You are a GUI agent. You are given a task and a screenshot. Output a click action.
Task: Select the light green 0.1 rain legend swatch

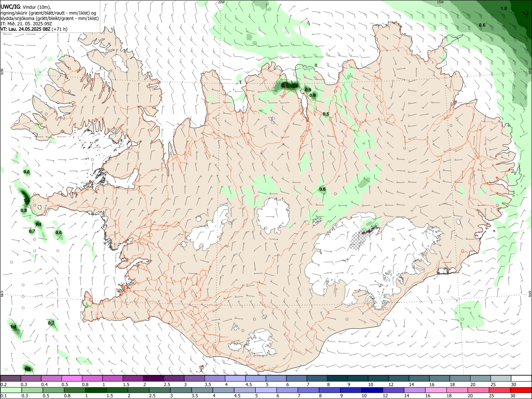click(x=11, y=390)
